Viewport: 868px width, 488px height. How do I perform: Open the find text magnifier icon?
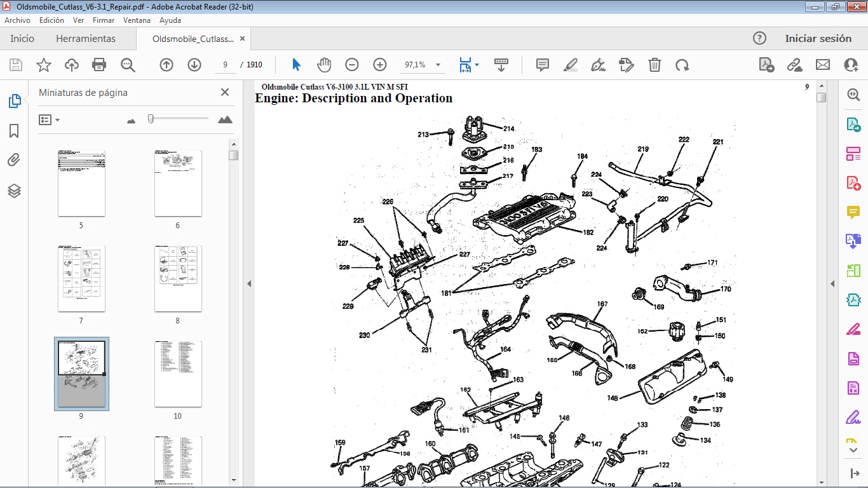click(x=128, y=65)
